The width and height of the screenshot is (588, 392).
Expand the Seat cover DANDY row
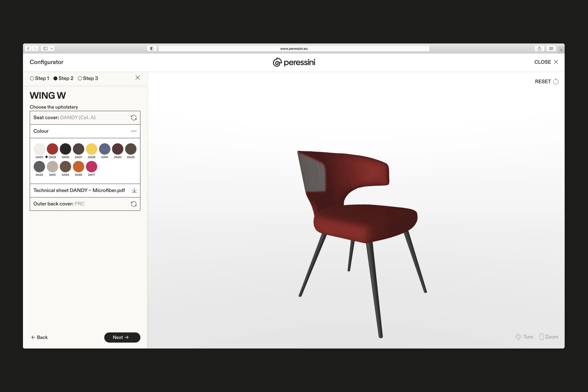tap(85, 118)
